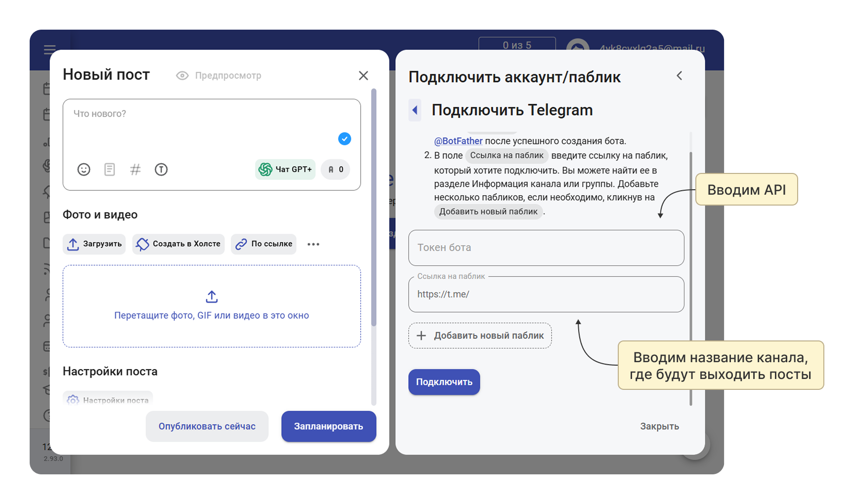
Task: Open more media options (three dots)
Action: tap(313, 244)
